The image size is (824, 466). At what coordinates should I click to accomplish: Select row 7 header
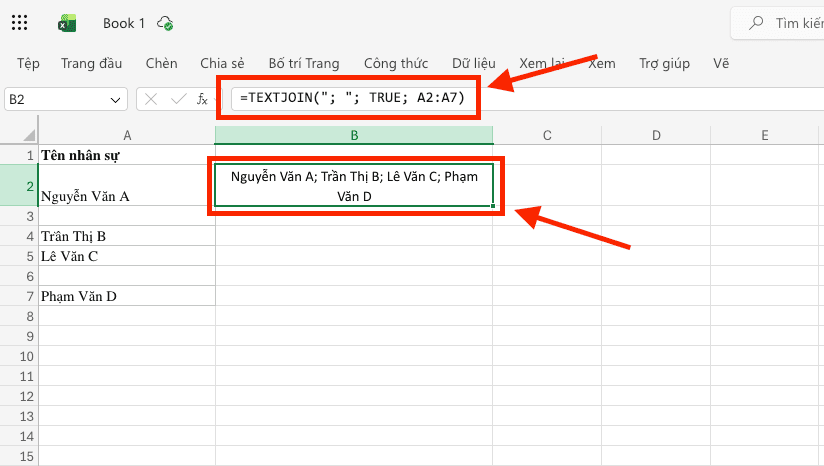(19, 296)
